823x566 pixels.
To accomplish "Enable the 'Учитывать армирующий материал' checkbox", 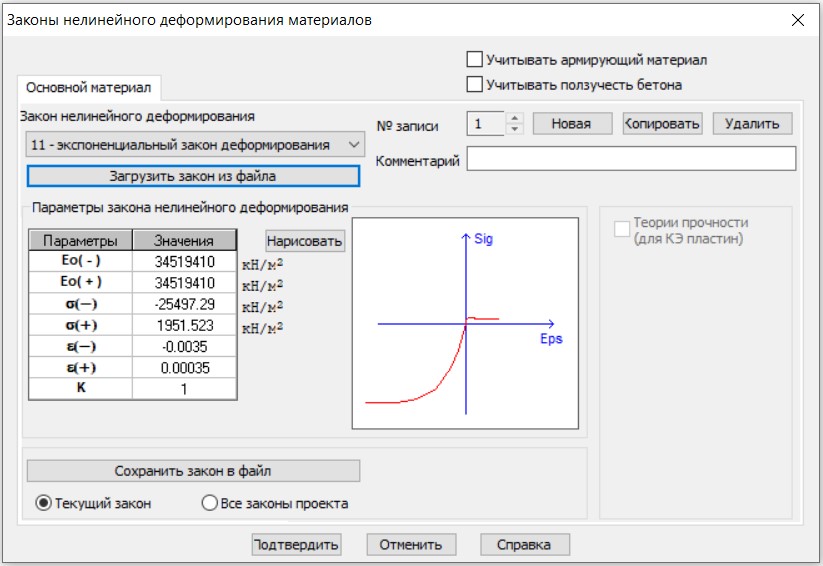I will coord(475,60).
